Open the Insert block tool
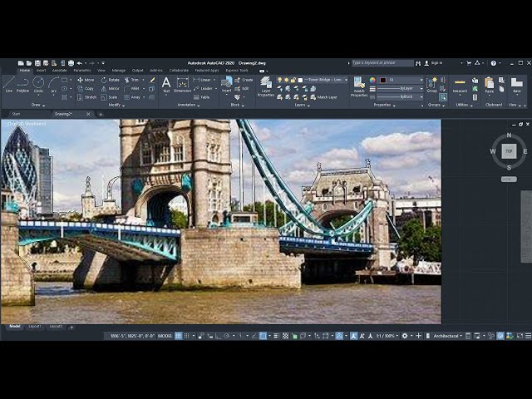The width and height of the screenshot is (532, 399). tap(226, 85)
